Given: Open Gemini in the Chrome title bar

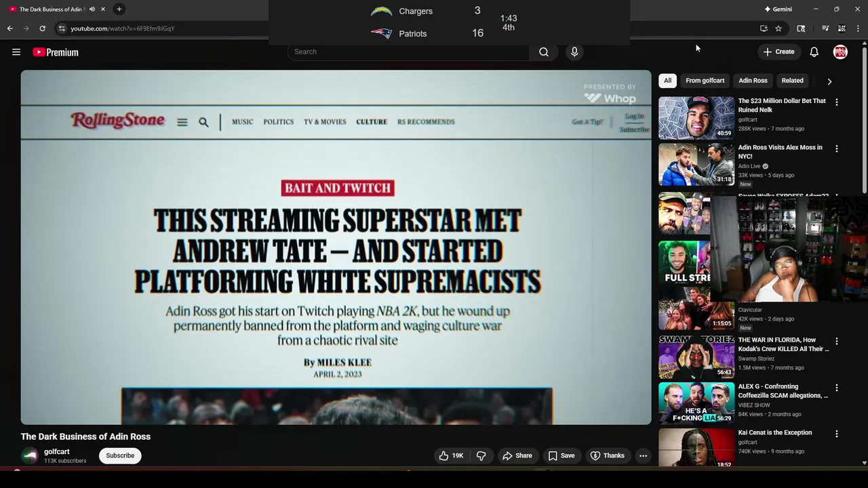Looking at the screenshot, I should (x=778, y=9).
